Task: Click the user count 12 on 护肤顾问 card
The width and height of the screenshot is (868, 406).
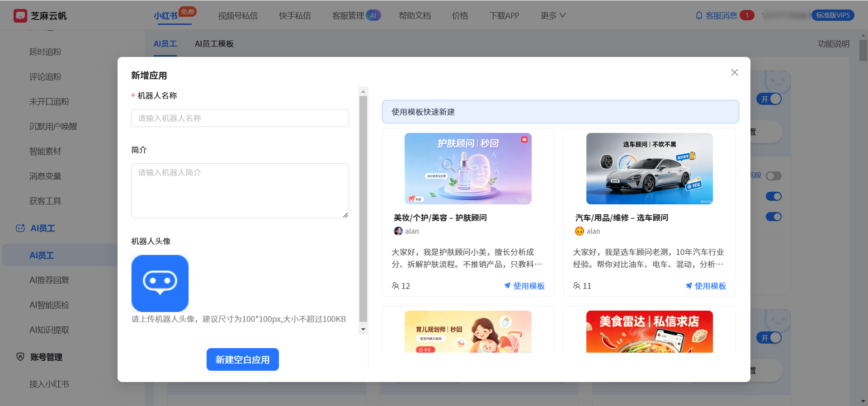Action: pyautogui.click(x=401, y=286)
